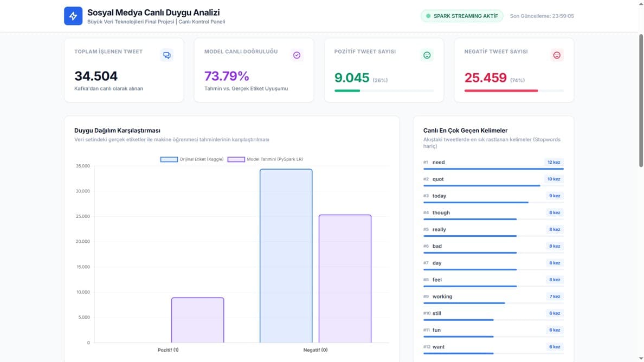Viewport: 644px width, 362px height.
Task: Select the word 'today' in the word list
Action: [439, 196]
